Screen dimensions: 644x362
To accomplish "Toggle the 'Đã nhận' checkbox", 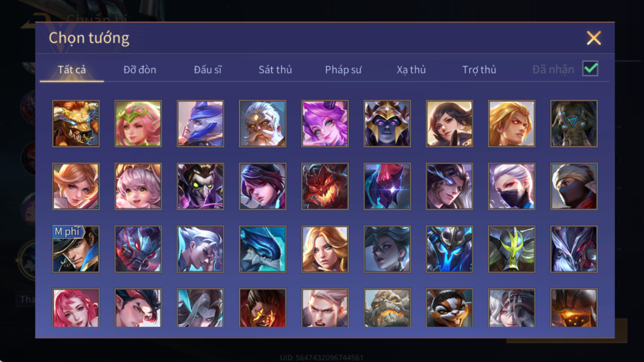I will [590, 69].
